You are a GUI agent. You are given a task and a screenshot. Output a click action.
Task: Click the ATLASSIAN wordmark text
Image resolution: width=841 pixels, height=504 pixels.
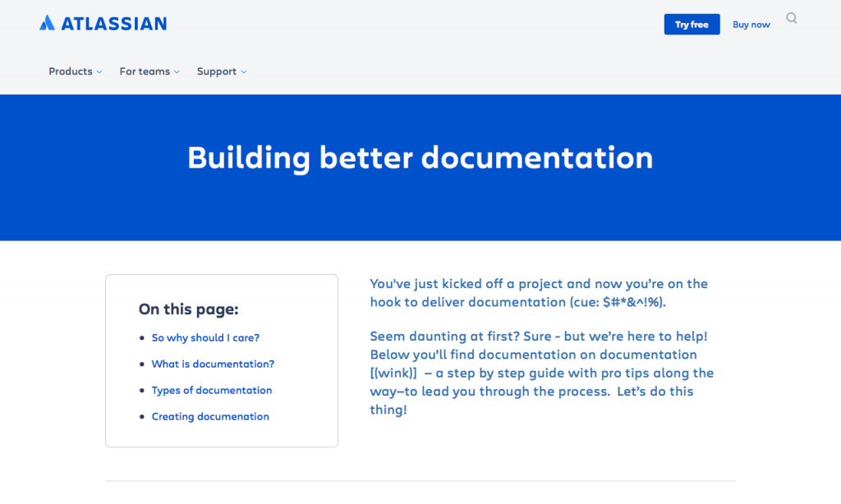coord(113,24)
